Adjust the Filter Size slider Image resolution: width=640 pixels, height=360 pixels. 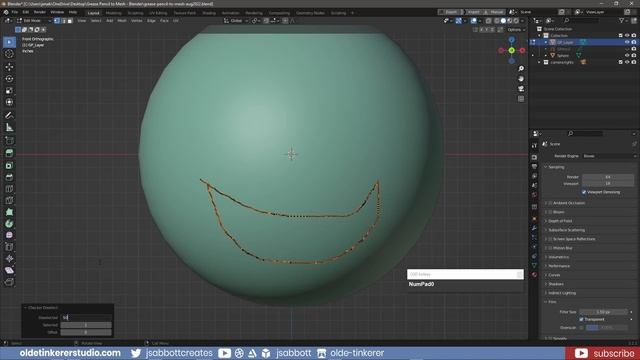point(603,312)
